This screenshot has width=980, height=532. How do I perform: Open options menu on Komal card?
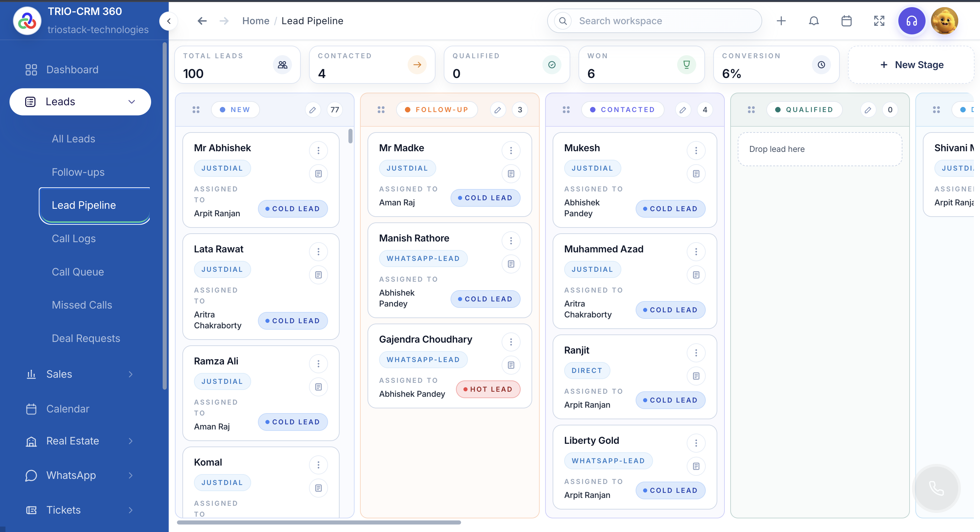tap(318, 465)
